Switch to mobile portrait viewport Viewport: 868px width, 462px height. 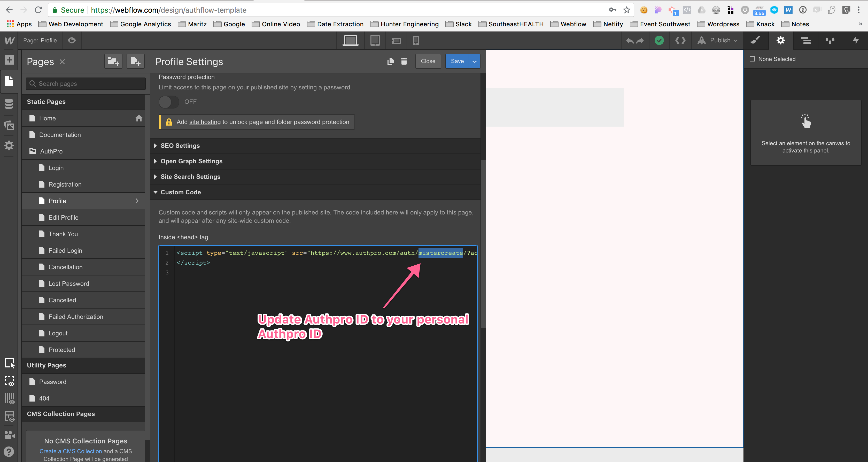point(416,40)
